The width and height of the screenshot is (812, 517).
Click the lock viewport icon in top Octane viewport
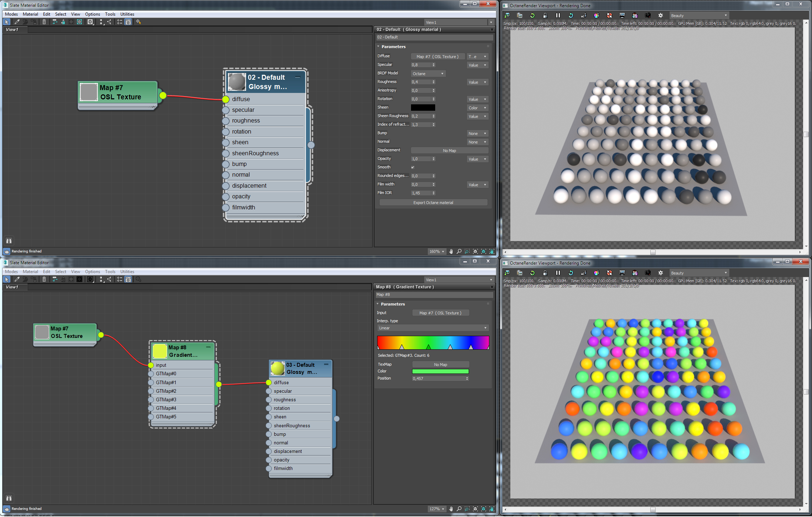point(545,16)
